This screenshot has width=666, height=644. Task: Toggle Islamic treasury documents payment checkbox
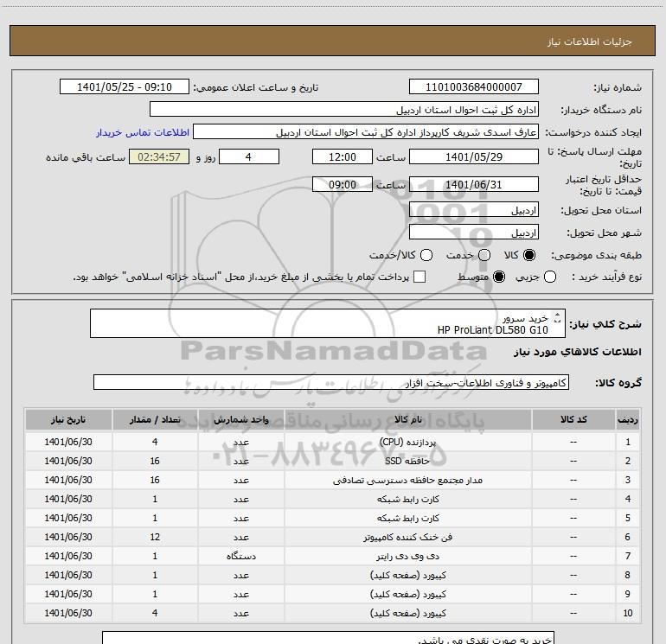click(x=419, y=277)
